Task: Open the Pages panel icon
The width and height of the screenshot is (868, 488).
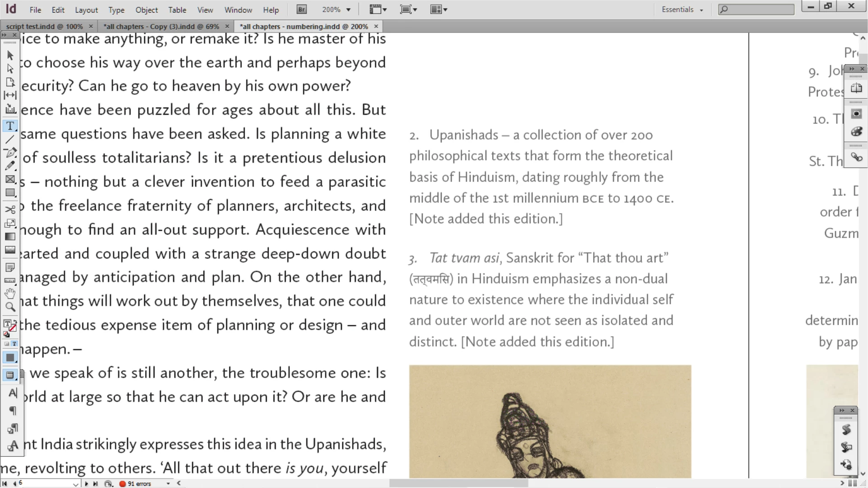Action: 856,89
